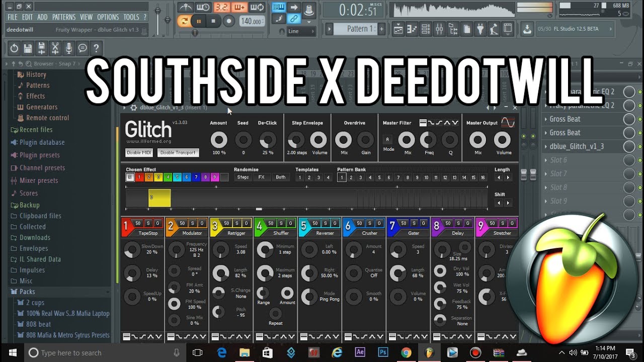Select the random R chosen effect

pyautogui.click(x=130, y=177)
